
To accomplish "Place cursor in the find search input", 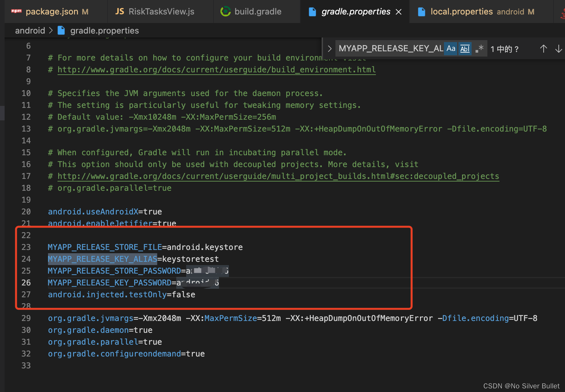I will 388,48.
